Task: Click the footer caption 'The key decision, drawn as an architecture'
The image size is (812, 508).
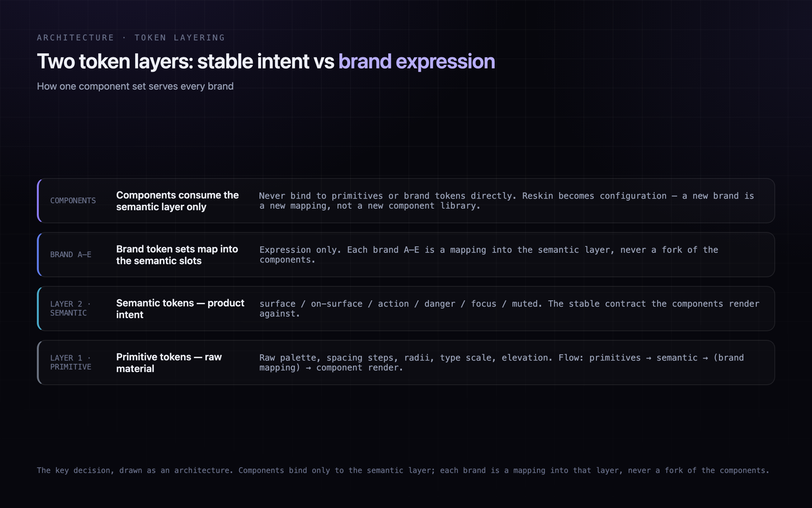Action: tap(403, 470)
